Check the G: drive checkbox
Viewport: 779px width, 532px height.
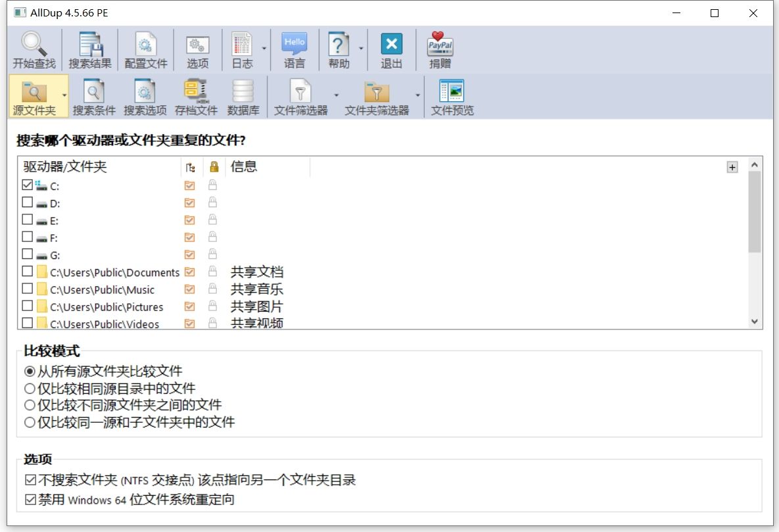click(x=28, y=254)
